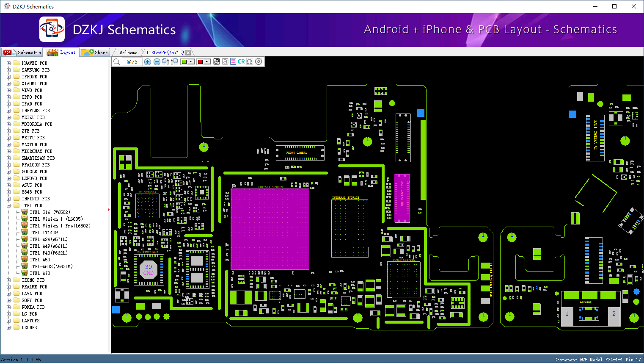
Task: Expand the XIAOMI PCB tree node
Action: 8,83
